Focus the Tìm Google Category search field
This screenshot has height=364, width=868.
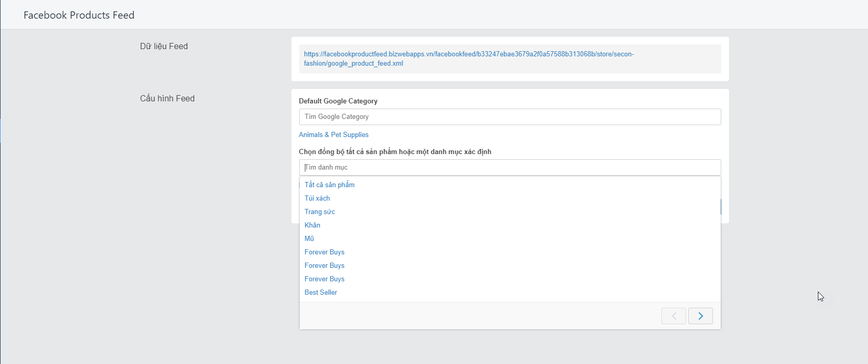tap(510, 117)
